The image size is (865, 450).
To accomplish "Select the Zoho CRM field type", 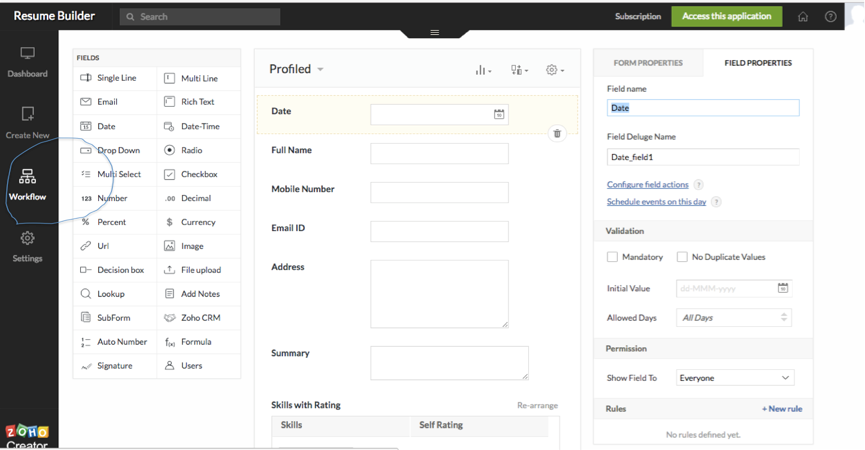I will [x=199, y=318].
